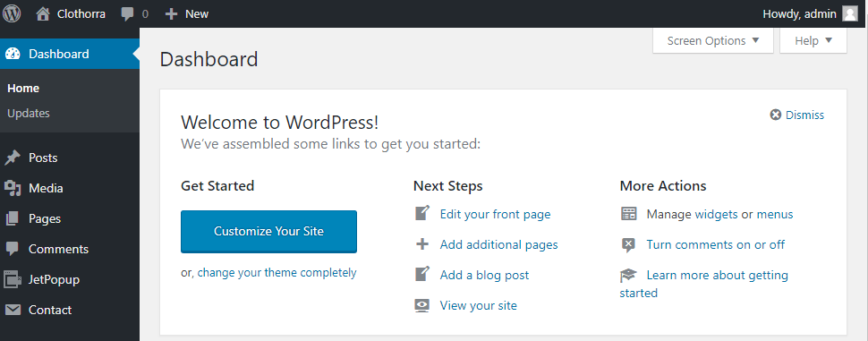Click the Dismiss X circle icon

[x=776, y=115]
